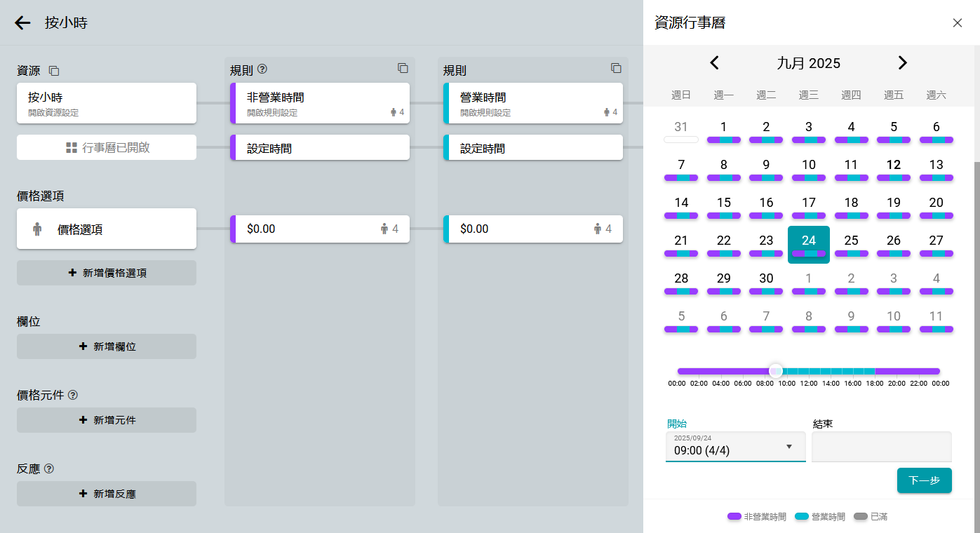The width and height of the screenshot is (980, 533).
Task: Toggle the 行事曆已開啟 calendar button
Action: click(x=107, y=148)
